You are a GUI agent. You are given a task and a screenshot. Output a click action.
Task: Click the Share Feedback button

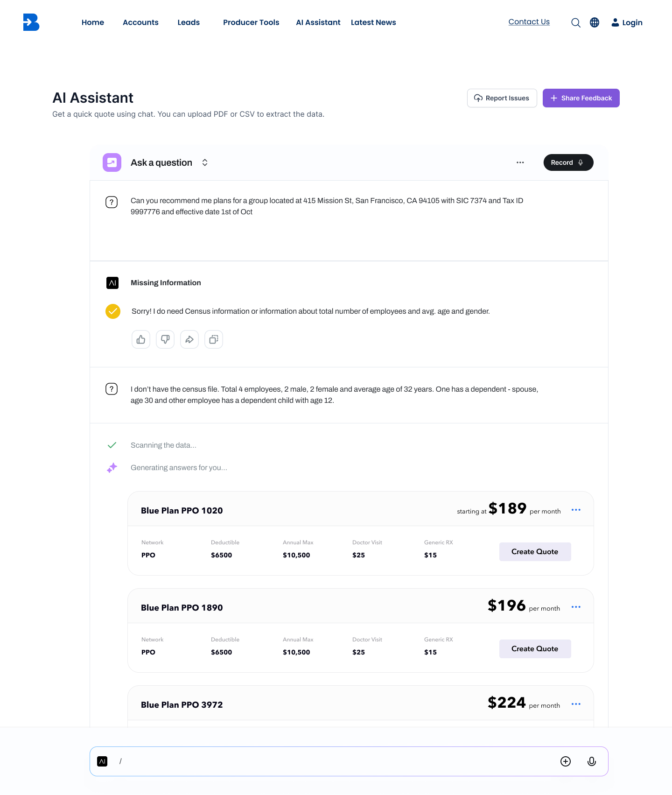point(581,98)
